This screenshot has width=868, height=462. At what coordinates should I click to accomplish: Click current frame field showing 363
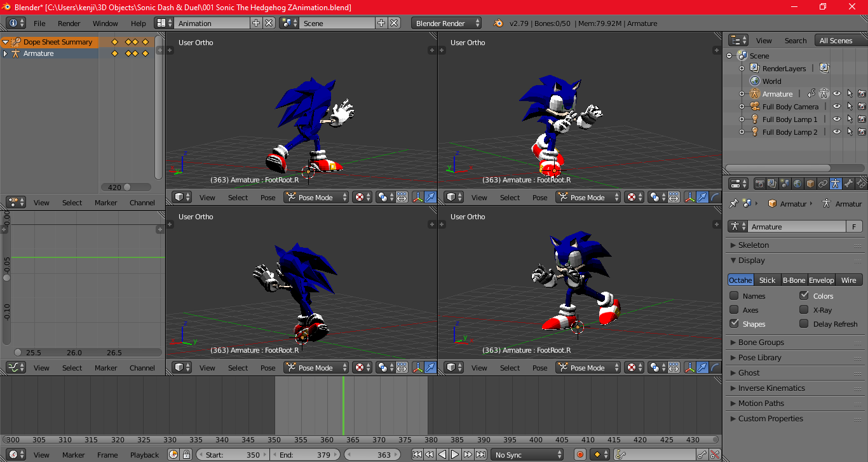click(372, 454)
